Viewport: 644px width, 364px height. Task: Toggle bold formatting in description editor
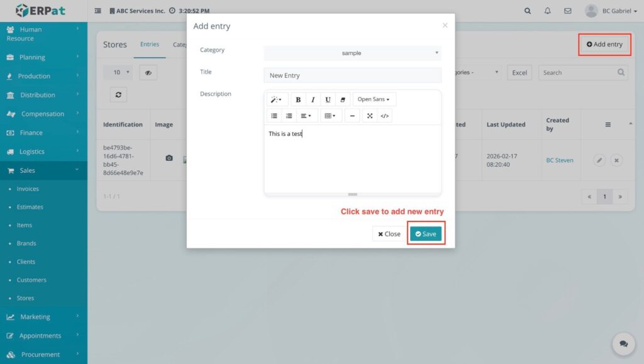[x=298, y=99]
